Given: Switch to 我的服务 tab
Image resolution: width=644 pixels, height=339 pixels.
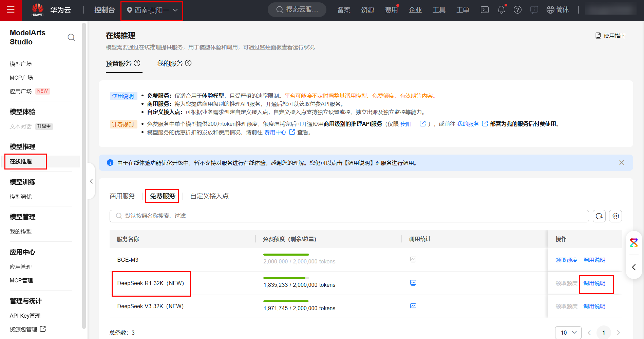Looking at the screenshot, I should (170, 63).
